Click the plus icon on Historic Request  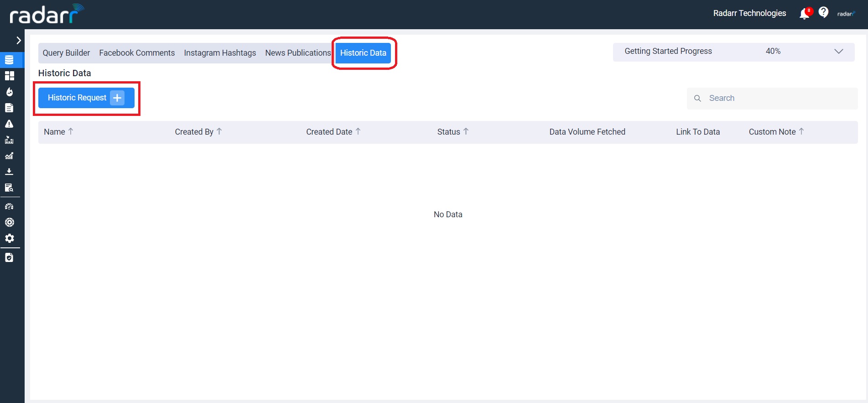117,98
